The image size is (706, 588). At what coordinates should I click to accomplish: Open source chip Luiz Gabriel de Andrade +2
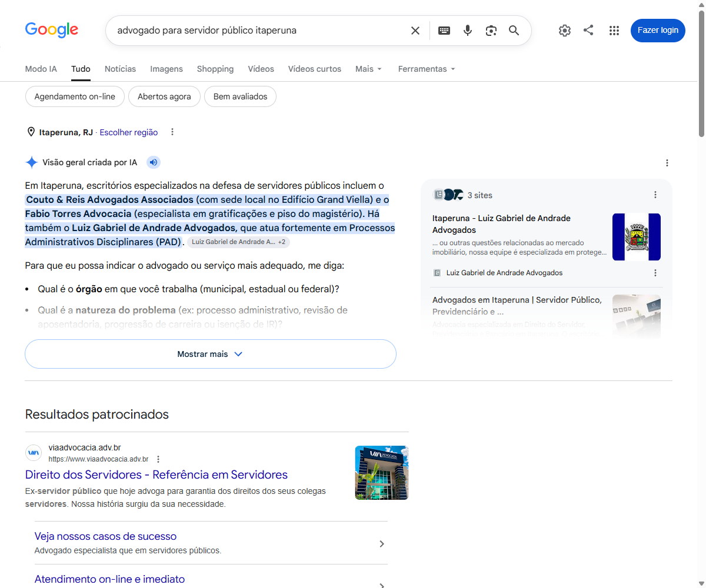coord(238,242)
